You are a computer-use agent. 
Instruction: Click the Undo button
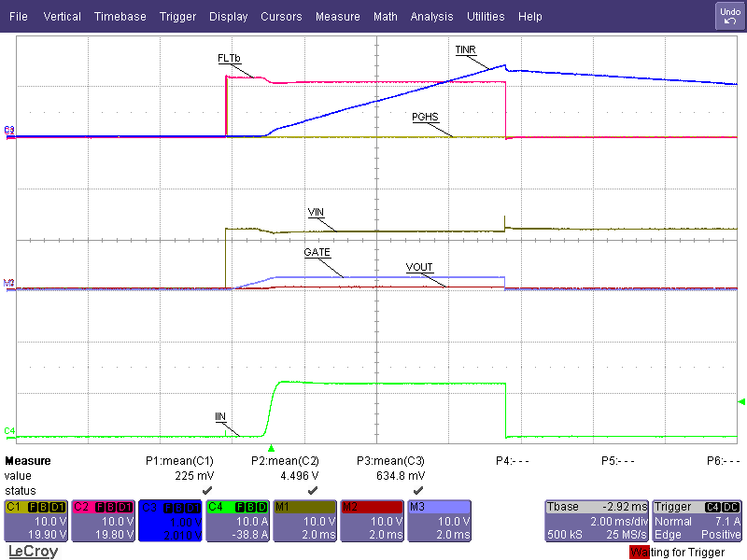click(729, 15)
